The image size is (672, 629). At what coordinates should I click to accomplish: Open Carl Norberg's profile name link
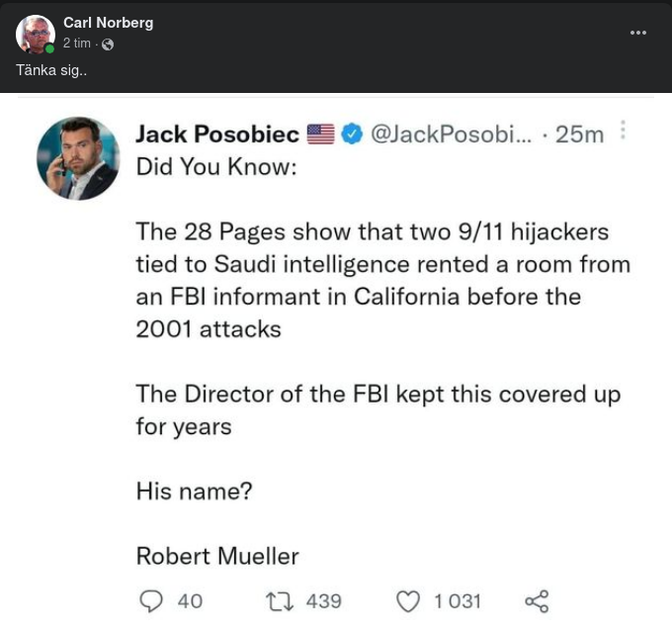click(108, 23)
